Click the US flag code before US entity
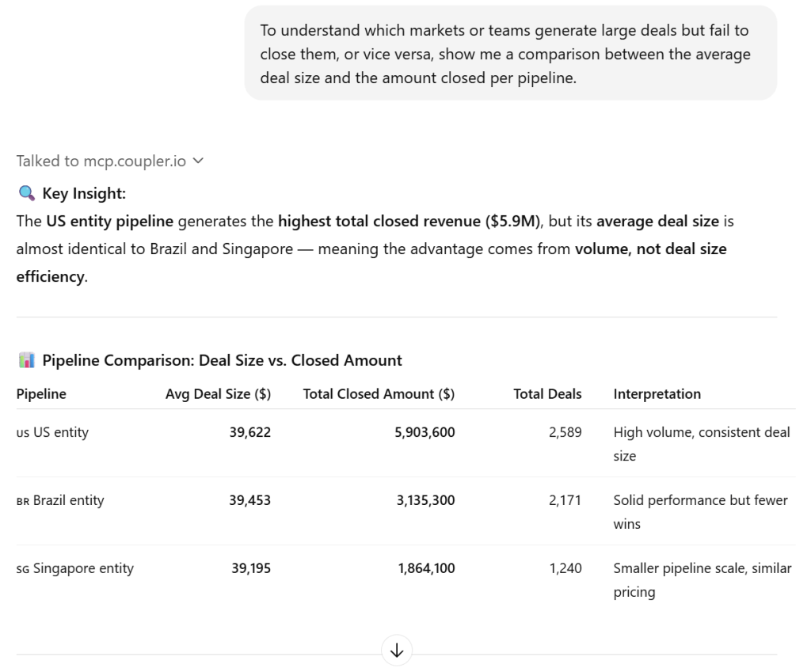This screenshot has width=811, height=672. pyautogui.click(x=22, y=433)
